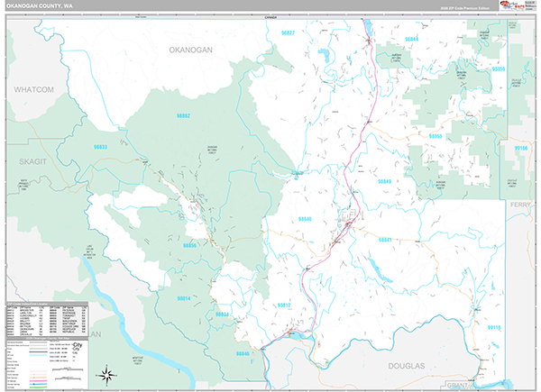This screenshot has width=541, height=392.
Task: Click the compass rose icon
Action: click(x=106, y=375)
